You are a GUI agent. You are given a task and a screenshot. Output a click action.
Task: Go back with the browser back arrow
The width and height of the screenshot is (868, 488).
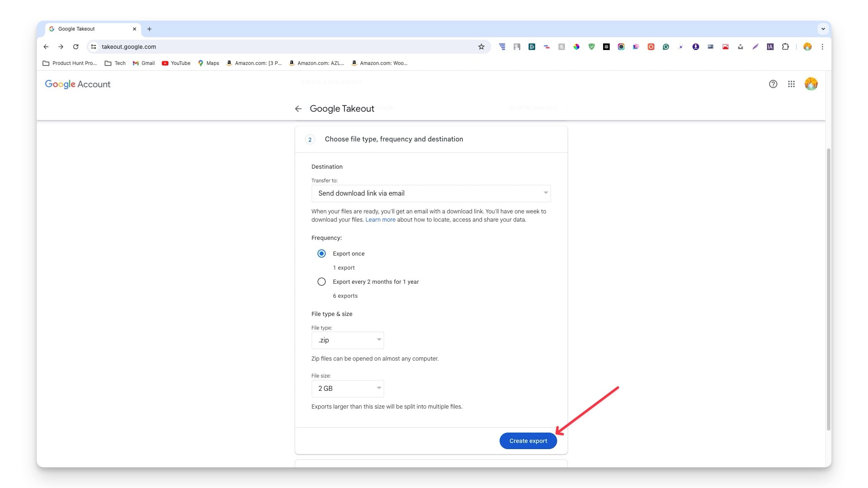coord(46,47)
